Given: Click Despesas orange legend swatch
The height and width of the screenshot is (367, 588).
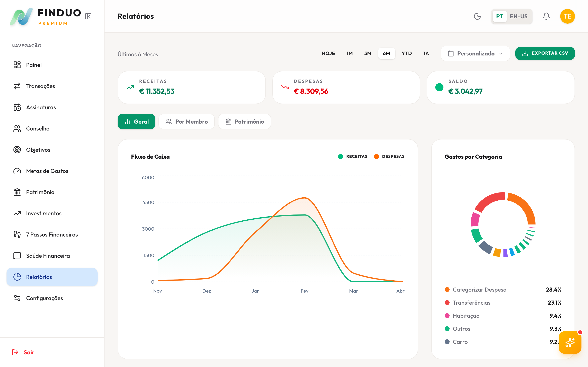Looking at the screenshot, I should [376, 157].
